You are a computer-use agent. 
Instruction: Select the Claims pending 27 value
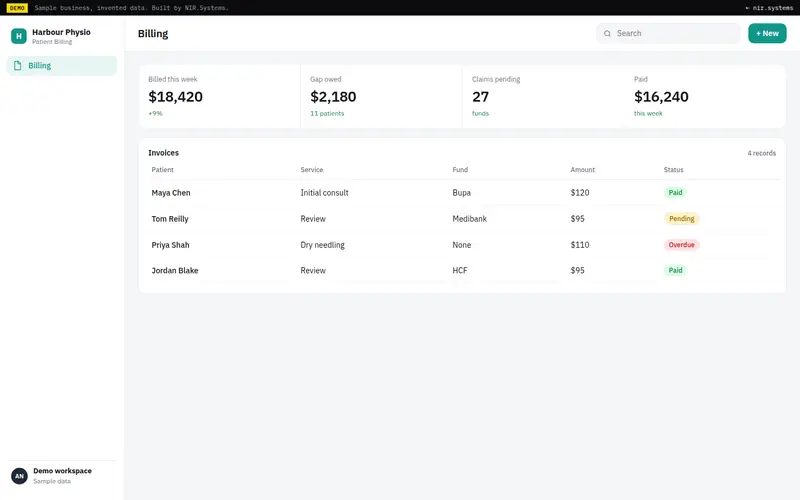click(x=480, y=96)
